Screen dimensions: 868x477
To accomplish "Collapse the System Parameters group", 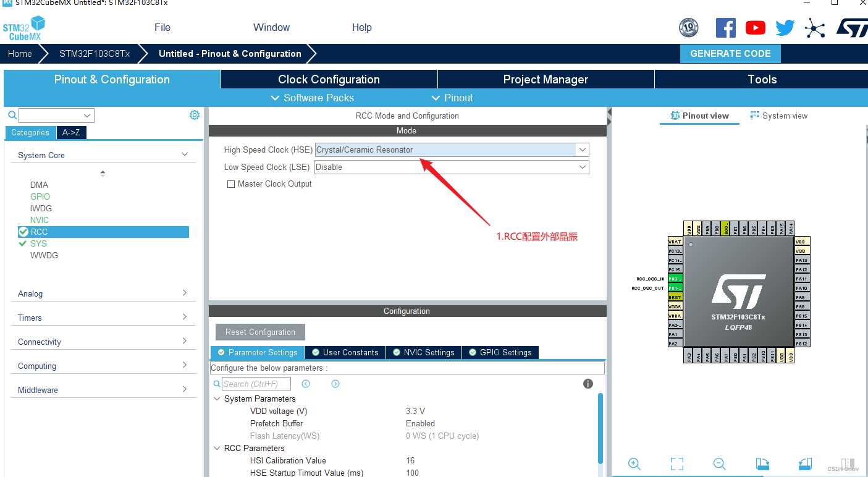I will (217, 399).
